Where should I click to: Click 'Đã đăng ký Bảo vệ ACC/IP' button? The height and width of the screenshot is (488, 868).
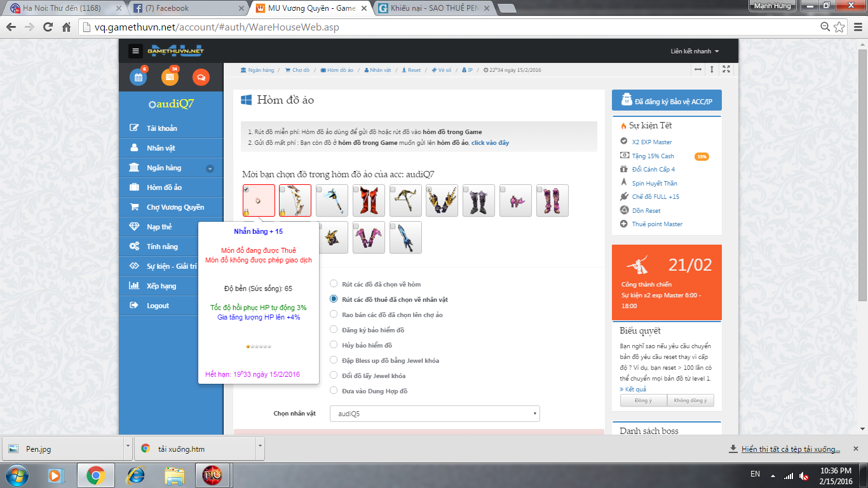(667, 100)
